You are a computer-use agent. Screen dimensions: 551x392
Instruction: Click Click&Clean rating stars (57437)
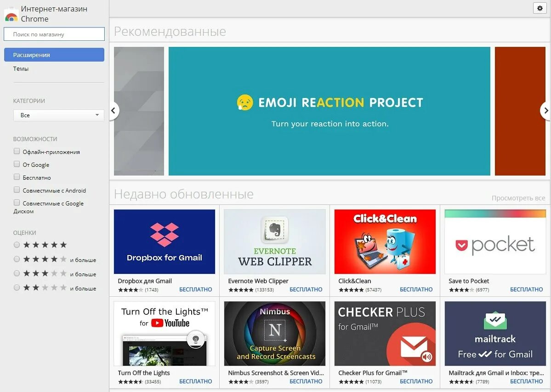point(352,290)
